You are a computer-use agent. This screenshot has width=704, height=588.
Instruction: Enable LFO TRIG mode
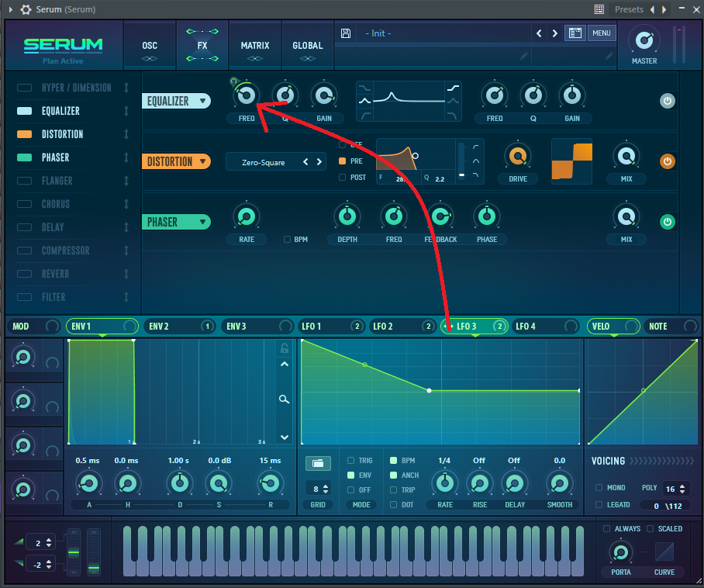(x=350, y=461)
